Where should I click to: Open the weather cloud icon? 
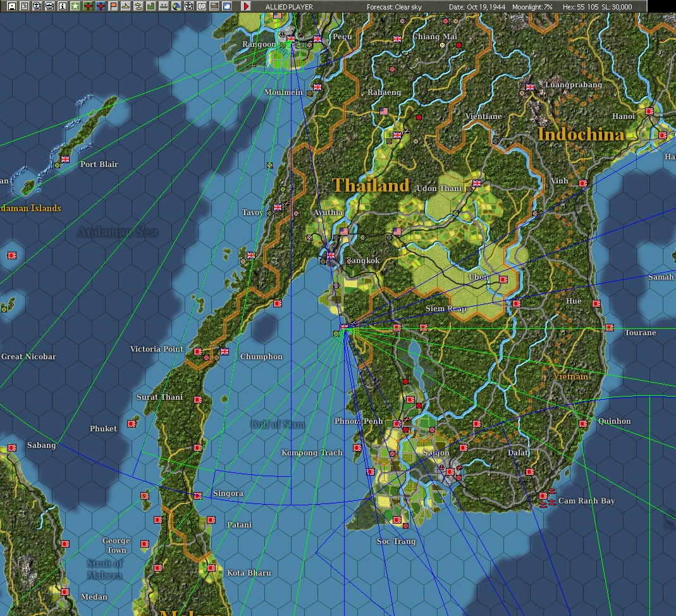(x=227, y=6)
